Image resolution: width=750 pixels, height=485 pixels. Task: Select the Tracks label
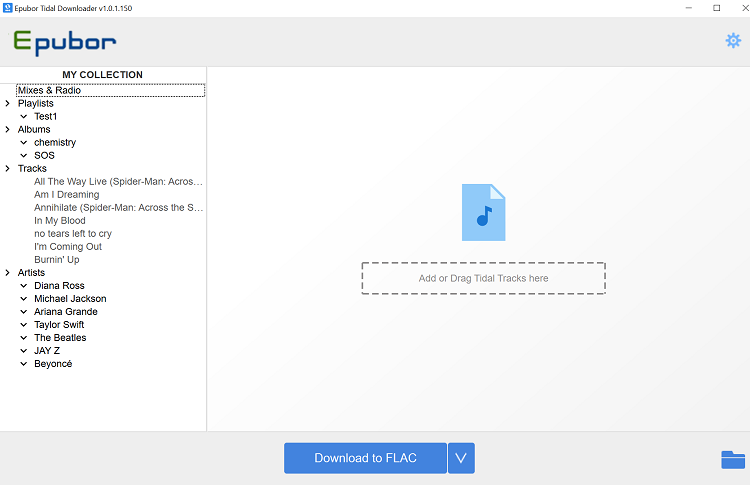pos(32,168)
